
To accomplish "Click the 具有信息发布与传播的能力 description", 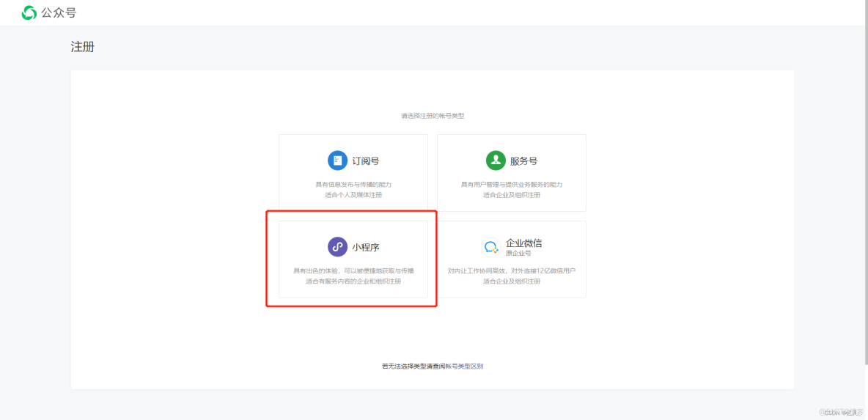I will 353,184.
